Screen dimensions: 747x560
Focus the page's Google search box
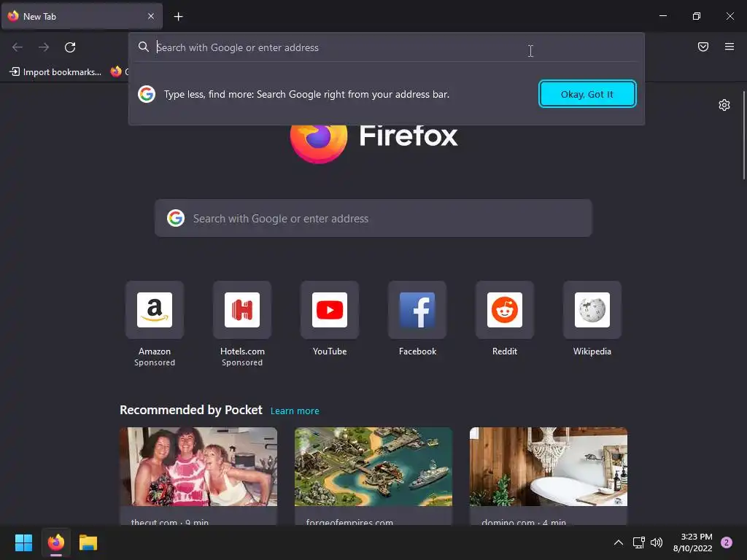pyautogui.click(x=373, y=218)
